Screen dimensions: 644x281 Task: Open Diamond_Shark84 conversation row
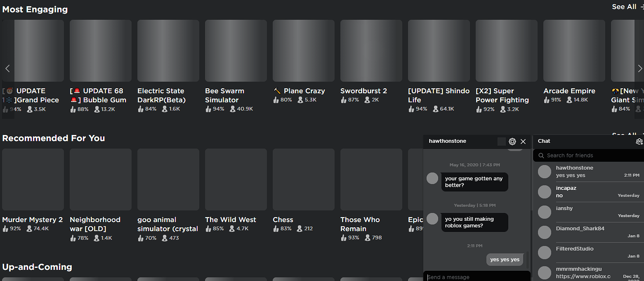pos(588,232)
